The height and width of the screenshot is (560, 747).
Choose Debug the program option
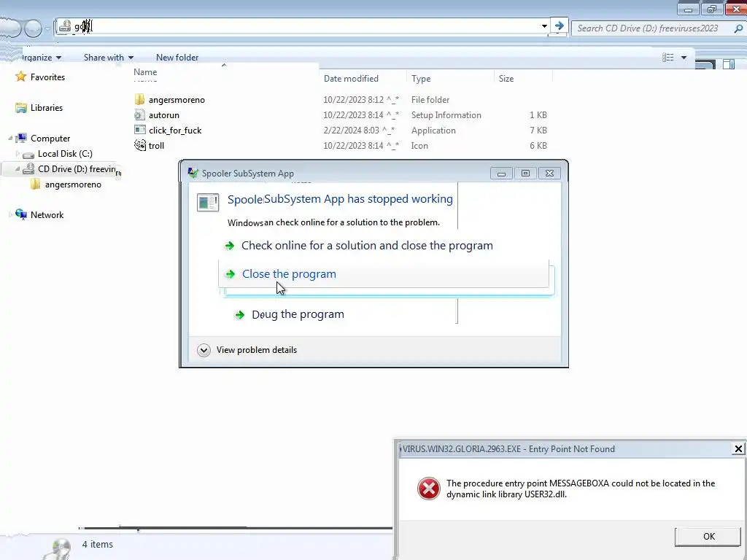tap(298, 314)
